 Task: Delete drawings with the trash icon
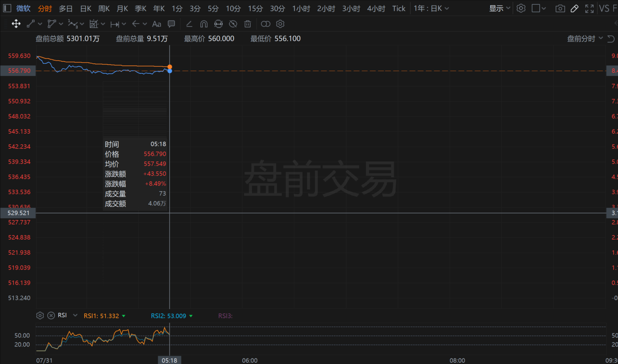(x=248, y=24)
